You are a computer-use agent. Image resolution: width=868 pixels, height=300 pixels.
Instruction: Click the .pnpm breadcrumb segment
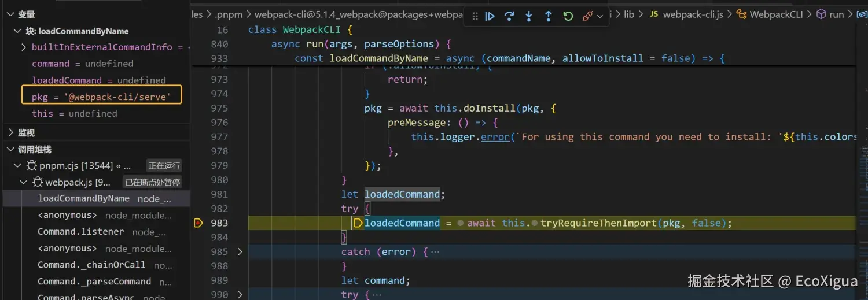pyautogui.click(x=229, y=14)
